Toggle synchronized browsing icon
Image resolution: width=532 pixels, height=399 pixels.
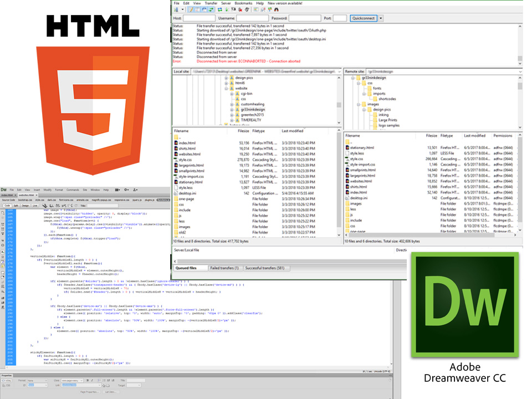270,10
